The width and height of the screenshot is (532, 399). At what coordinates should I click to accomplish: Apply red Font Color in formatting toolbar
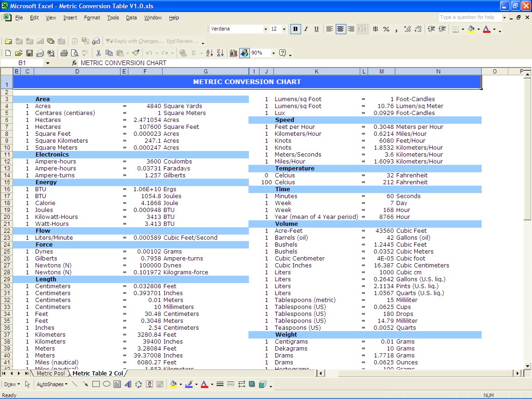pos(487,29)
